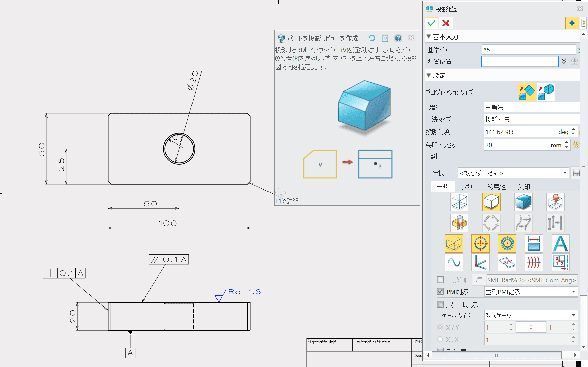
Task: Toggle the sheet bend line icon
Action: (x=507, y=262)
